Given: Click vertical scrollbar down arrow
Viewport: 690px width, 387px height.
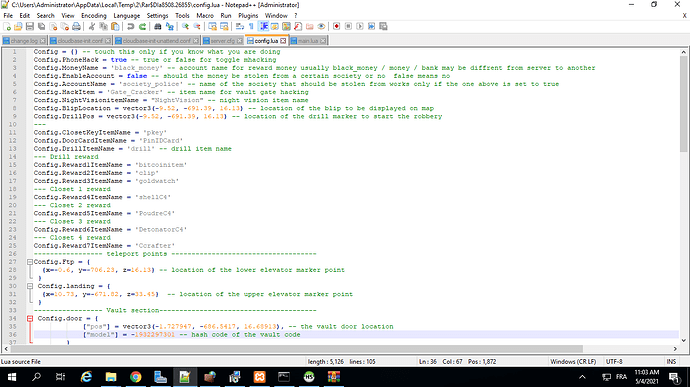Looking at the screenshot, I should [683, 340].
